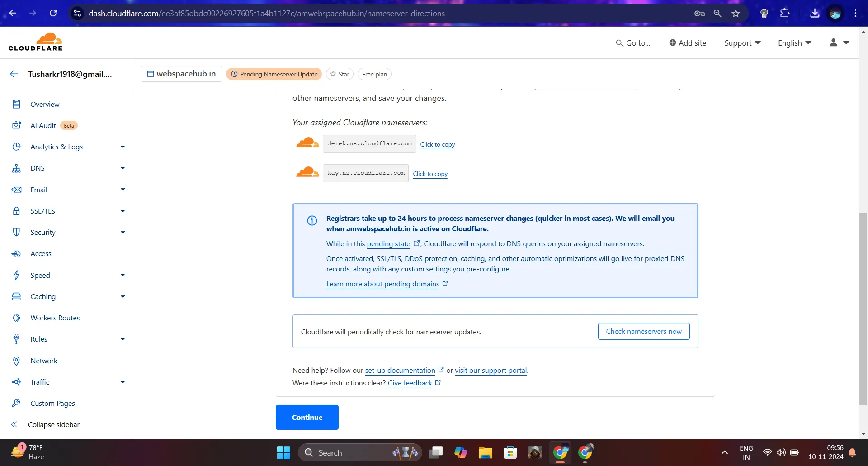This screenshot has height=466, width=868.
Task: Visit the support portal link
Action: tap(491, 370)
